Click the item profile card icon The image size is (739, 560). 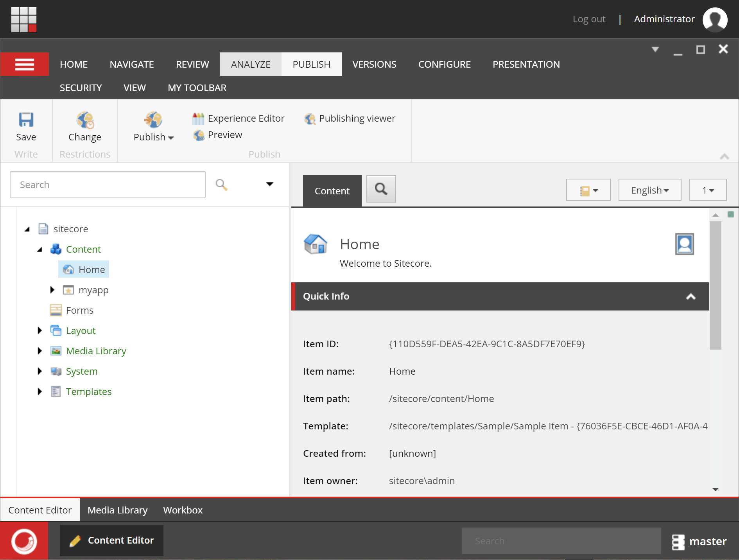click(x=685, y=244)
